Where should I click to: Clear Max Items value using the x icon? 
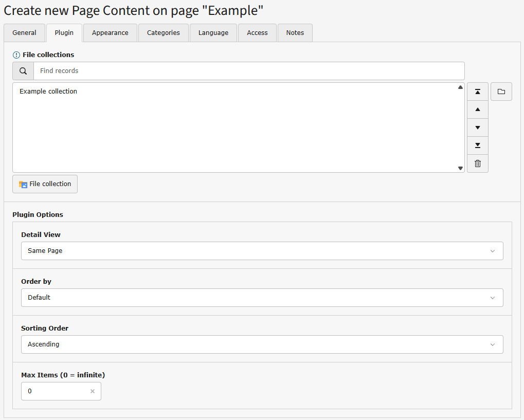(92, 391)
